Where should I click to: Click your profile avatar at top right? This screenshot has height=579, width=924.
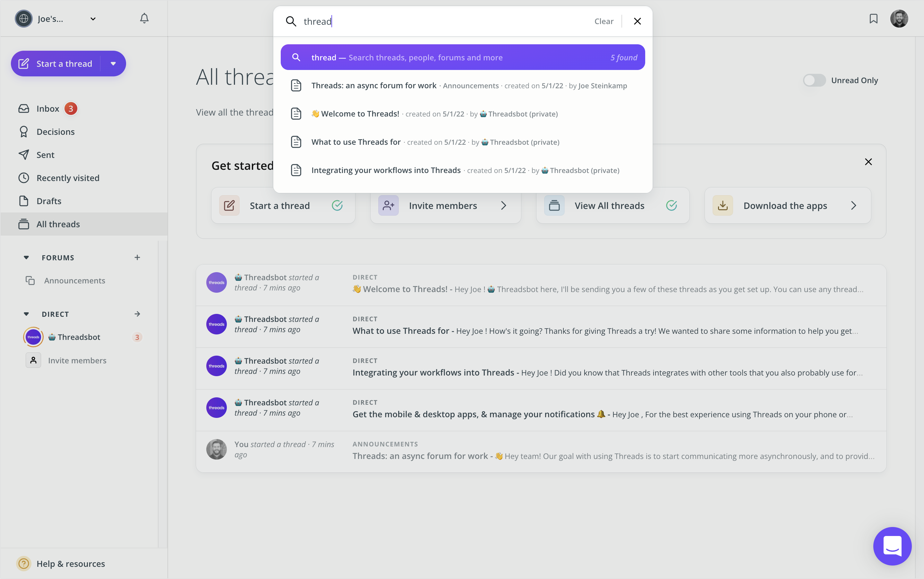pos(899,19)
